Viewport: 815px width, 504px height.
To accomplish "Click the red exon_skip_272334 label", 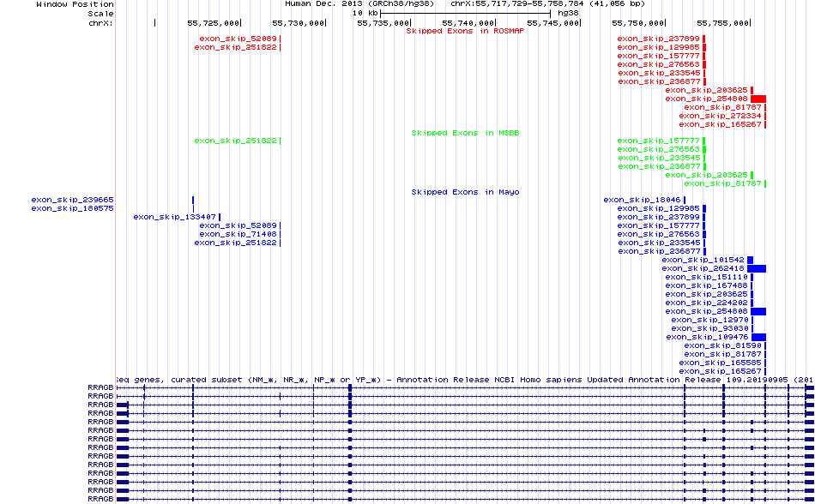I will tap(720, 116).
